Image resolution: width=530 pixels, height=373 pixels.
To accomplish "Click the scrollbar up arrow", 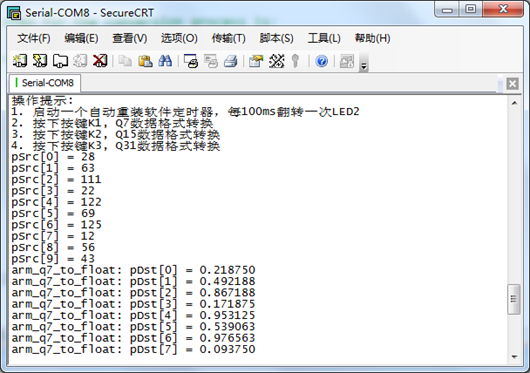I will (x=514, y=103).
